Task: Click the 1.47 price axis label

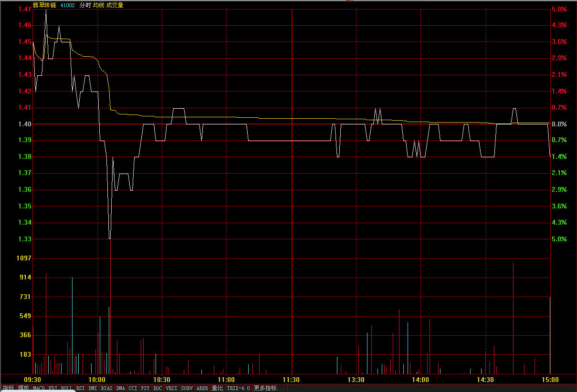Action: [x=25, y=9]
